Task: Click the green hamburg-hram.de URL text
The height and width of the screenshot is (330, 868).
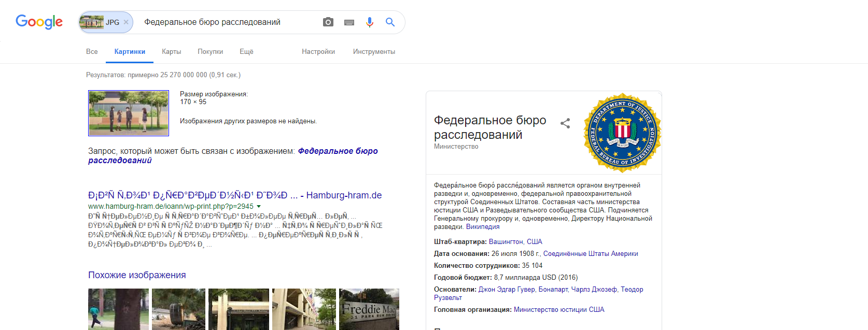Action: (171, 206)
